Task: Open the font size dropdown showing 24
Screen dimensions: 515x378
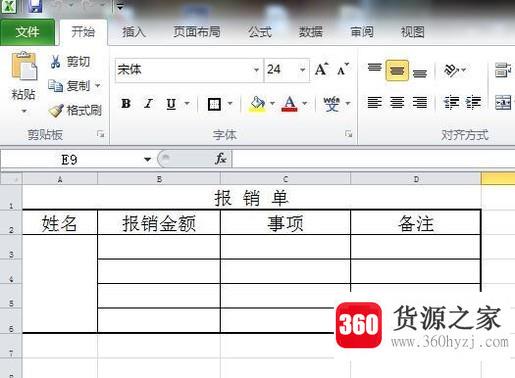Action: click(302, 70)
